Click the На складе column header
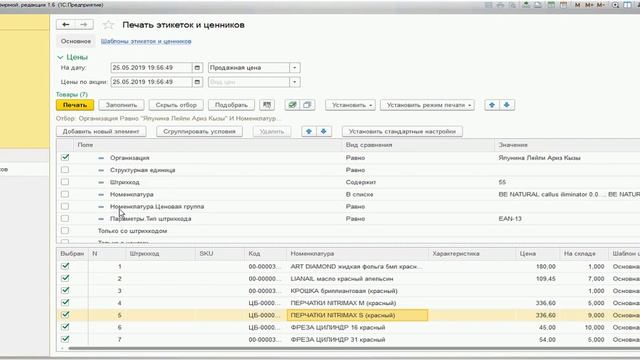This screenshot has height=360, width=640. 583,253
